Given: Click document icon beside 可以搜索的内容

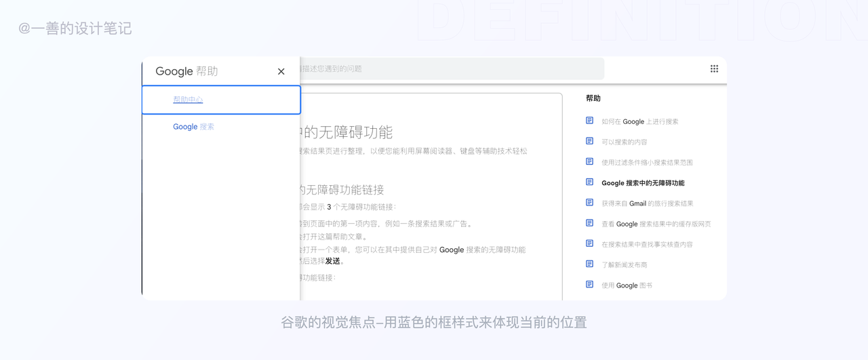Looking at the screenshot, I should 589,141.
